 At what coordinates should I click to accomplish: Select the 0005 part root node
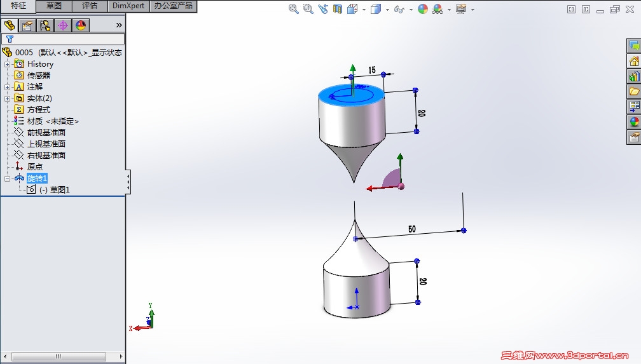coord(62,52)
